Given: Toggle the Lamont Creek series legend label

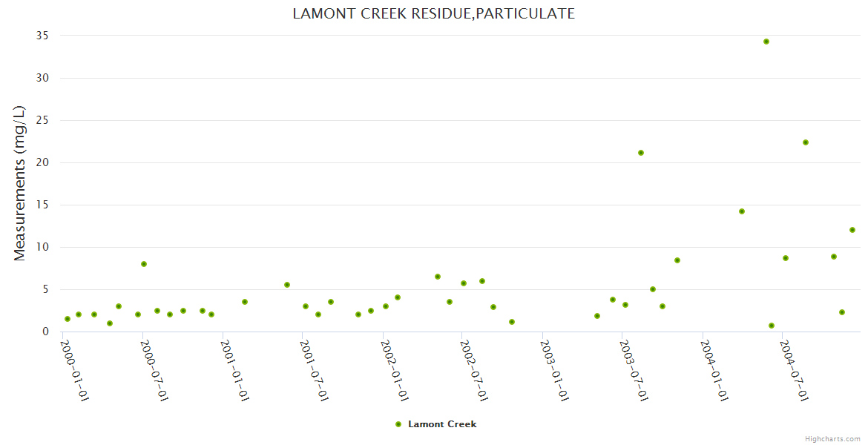Looking at the screenshot, I should [442, 424].
